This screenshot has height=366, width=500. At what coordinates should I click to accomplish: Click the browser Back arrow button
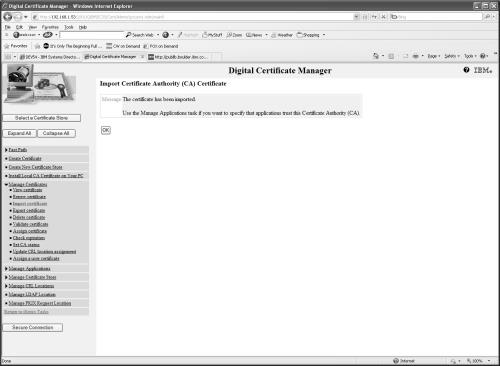tap(8, 17)
